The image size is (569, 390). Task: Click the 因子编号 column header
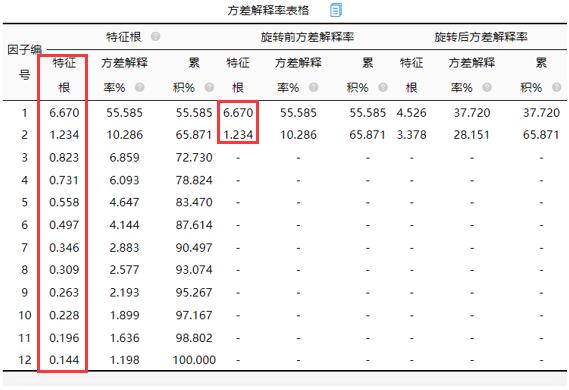24,62
